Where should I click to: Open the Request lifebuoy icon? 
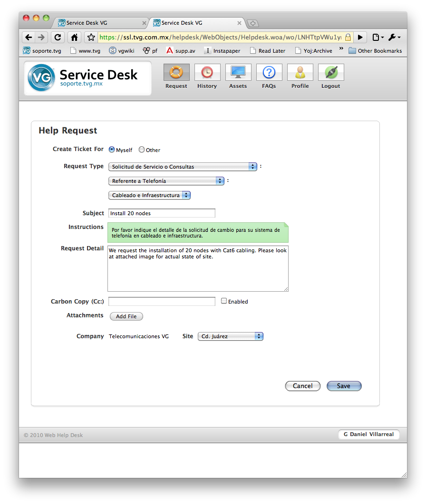[176, 72]
